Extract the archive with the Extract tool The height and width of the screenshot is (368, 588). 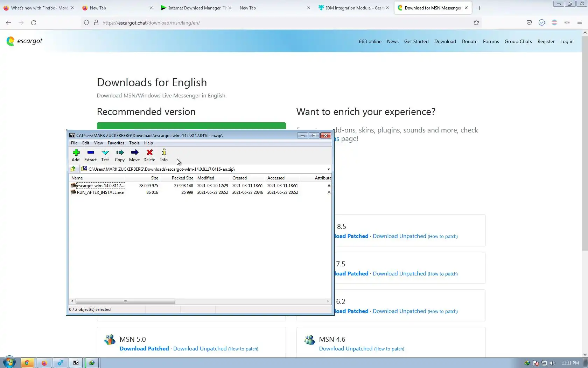pyautogui.click(x=90, y=155)
